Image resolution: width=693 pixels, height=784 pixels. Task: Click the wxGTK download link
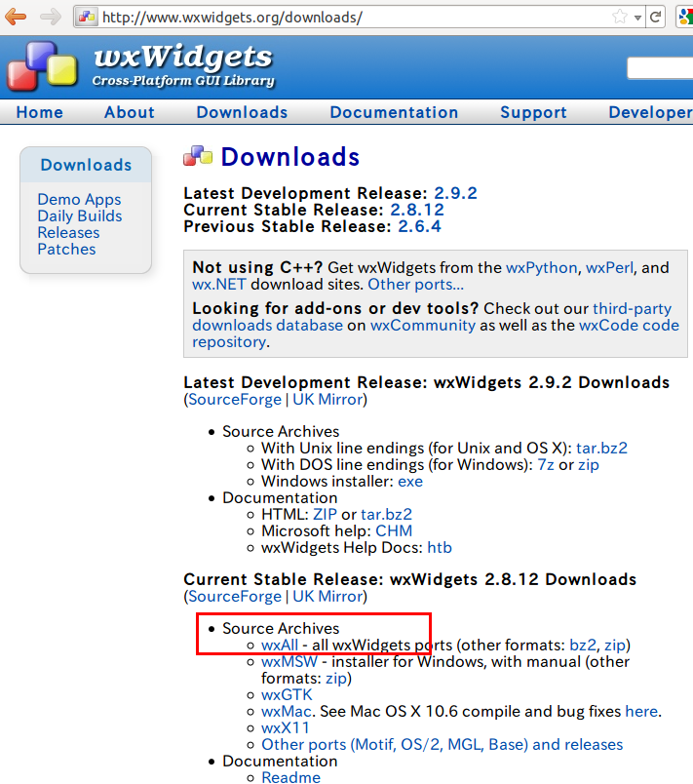287,694
